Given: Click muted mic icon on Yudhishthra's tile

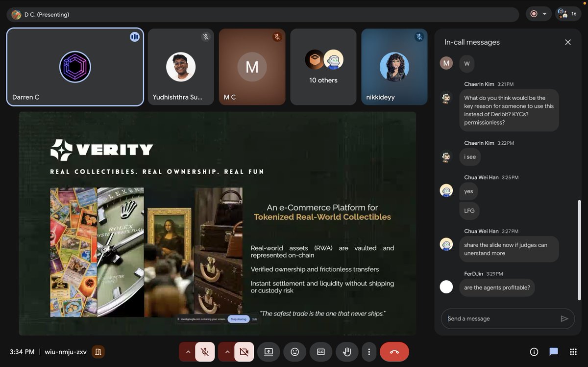Looking at the screenshot, I should coord(206,37).
